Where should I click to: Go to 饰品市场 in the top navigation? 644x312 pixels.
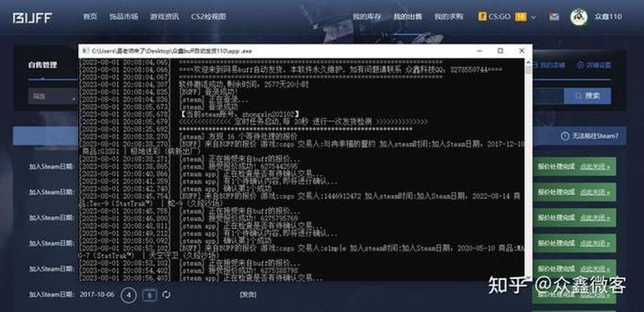pyautogui.click(x=124, y=17)
